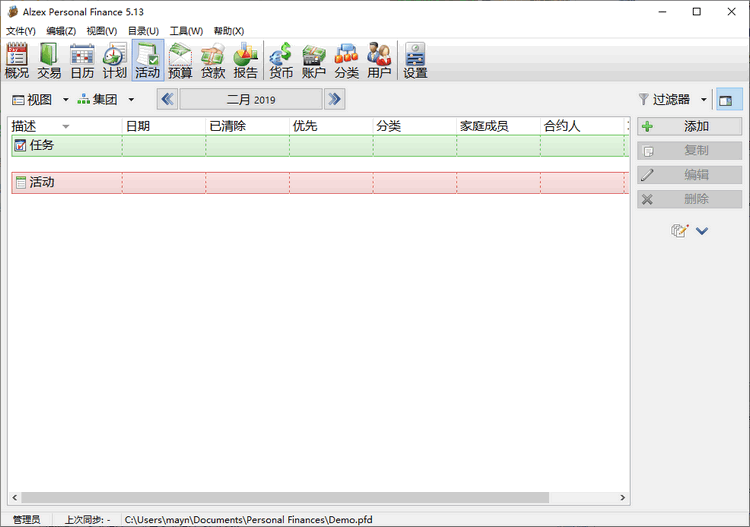This screenshot has height=527, width=750.
Task: Click the 编辑 edit button in sidebar
Action: (x=689, y=175)
